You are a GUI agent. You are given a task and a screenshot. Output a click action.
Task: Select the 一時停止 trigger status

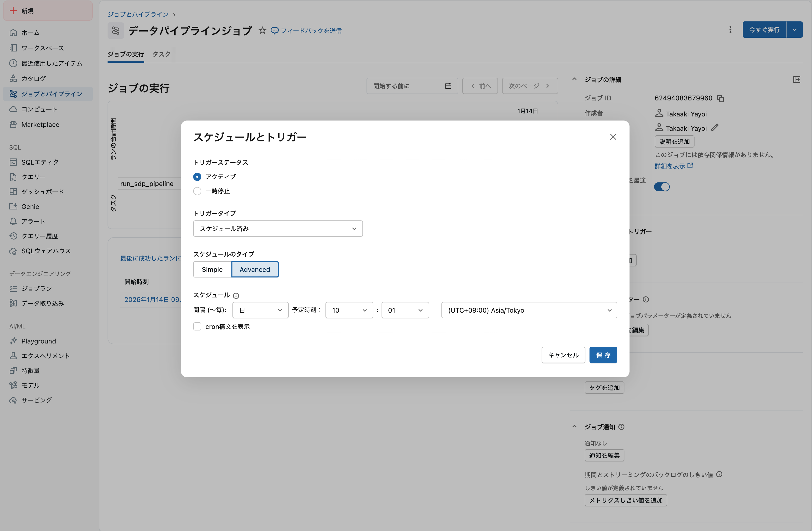[197, 191]
